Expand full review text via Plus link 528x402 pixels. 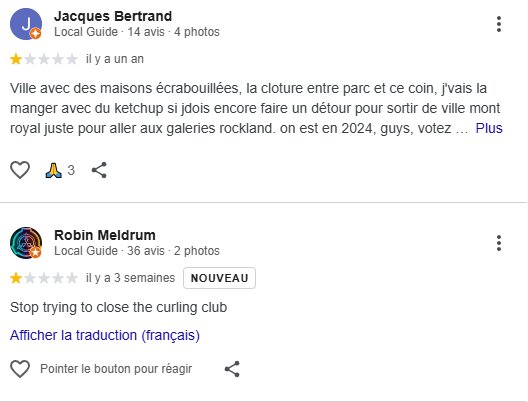click(x=489, y=128)
